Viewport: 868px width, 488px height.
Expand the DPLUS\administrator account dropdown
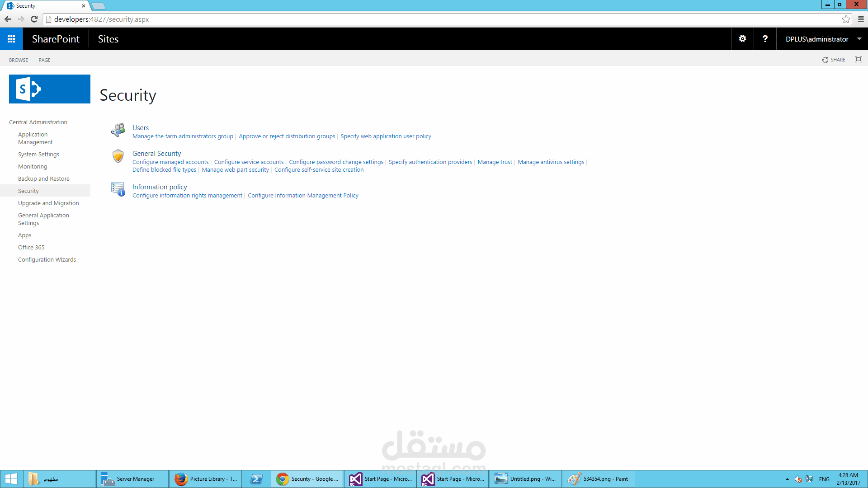[x=859, y=39]
